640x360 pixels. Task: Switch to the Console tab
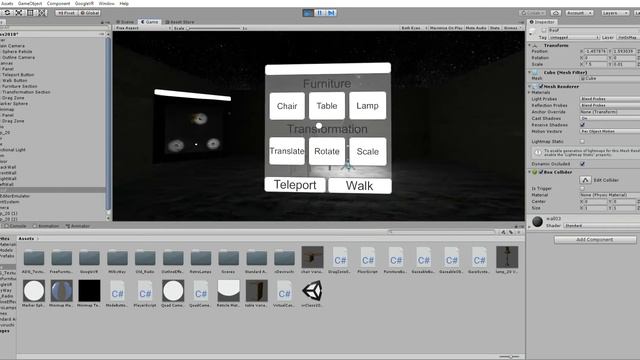click(15, 226)
